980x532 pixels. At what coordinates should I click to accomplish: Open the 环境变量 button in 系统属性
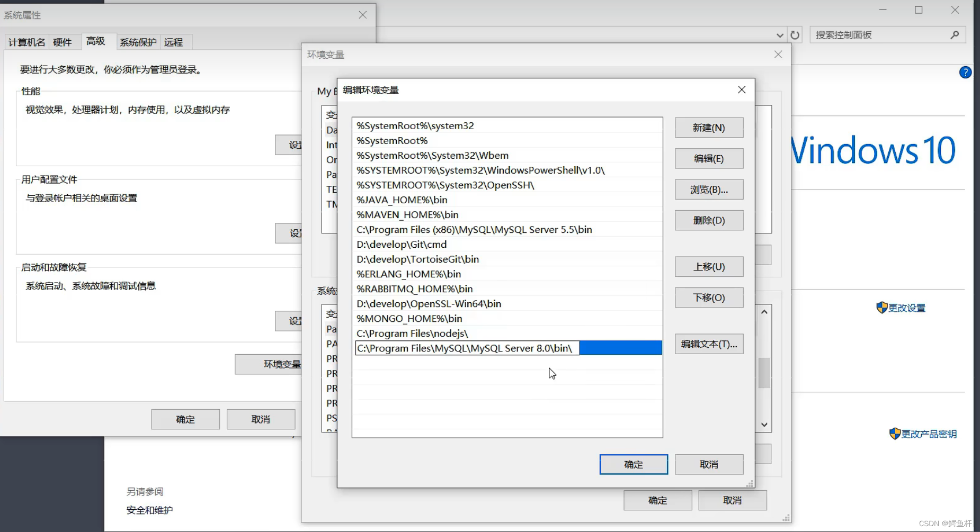[x=269, y=364]
